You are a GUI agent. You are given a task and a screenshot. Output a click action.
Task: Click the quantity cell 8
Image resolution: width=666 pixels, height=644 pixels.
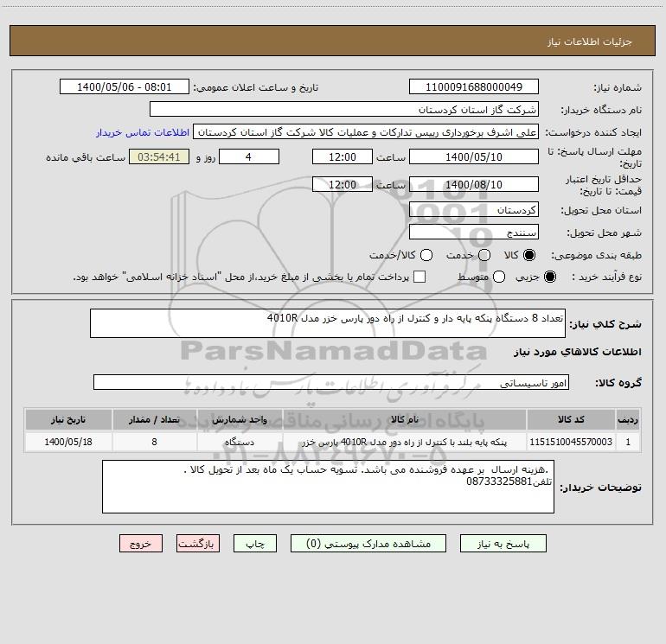pyautogui.click(x=154, y=442)
